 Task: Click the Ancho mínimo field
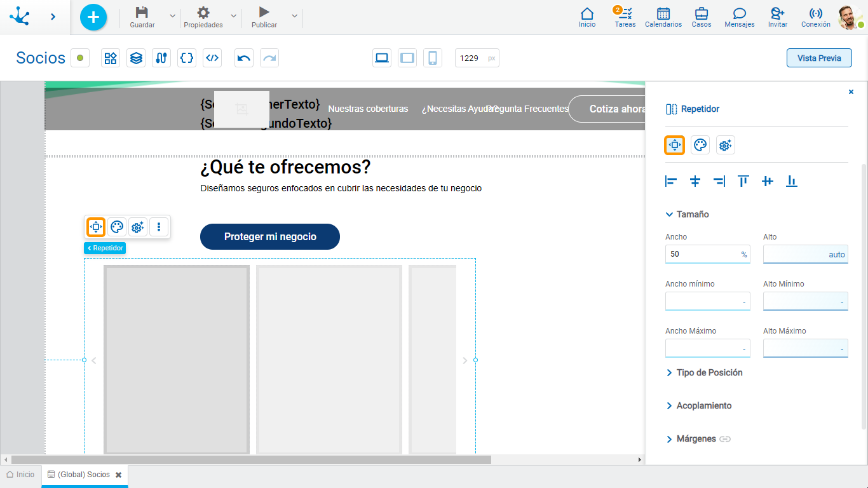707,301
